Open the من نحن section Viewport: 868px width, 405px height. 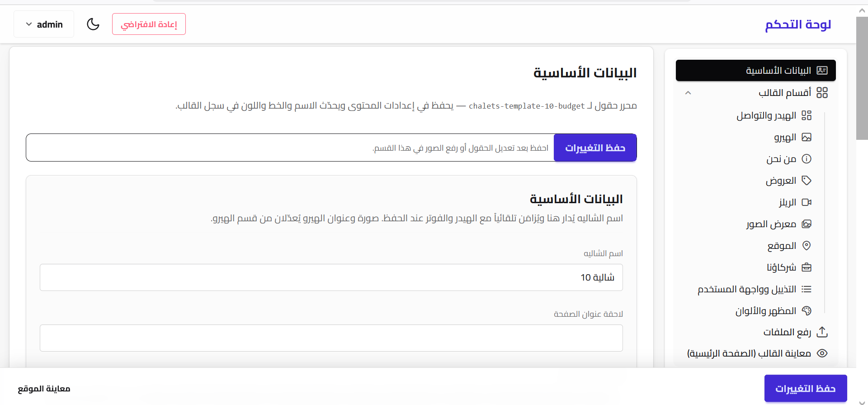tap(781, 159)
